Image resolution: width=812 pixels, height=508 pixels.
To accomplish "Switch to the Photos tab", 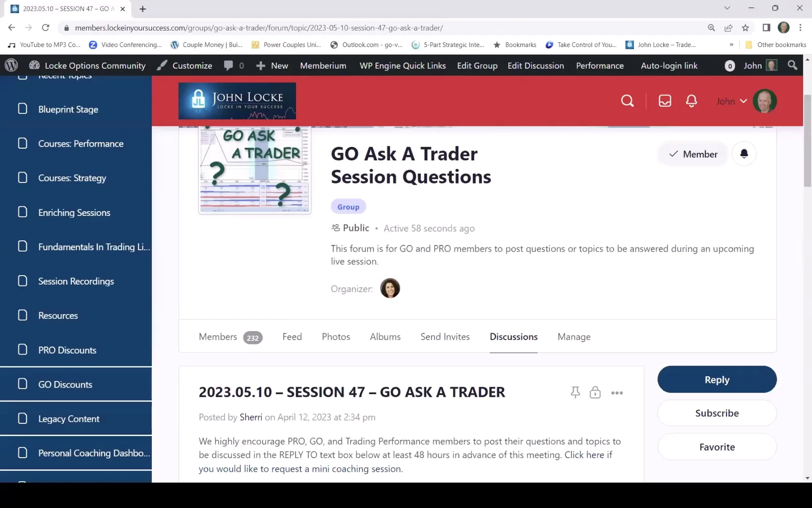I will (x=336, y=337).
